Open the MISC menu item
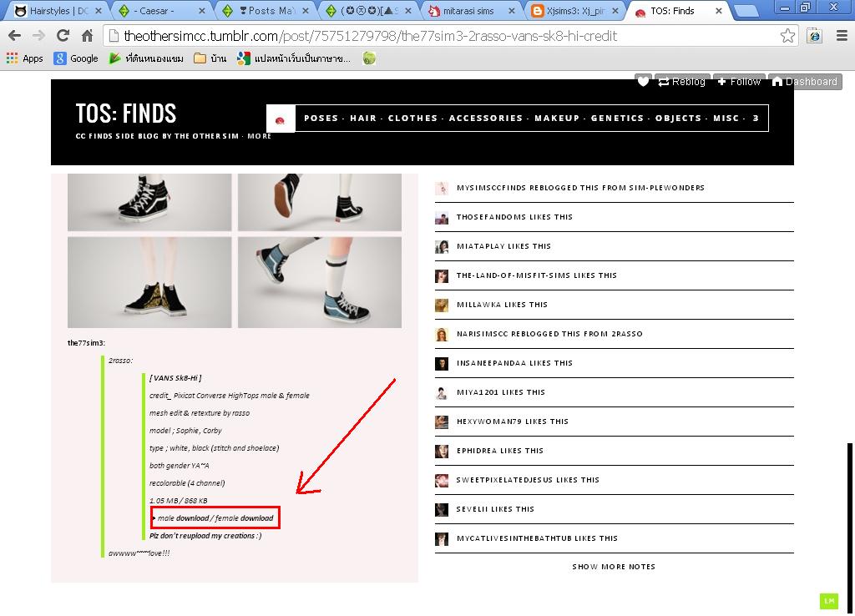This screenshot has width=855, height=616. click(726, 119)
